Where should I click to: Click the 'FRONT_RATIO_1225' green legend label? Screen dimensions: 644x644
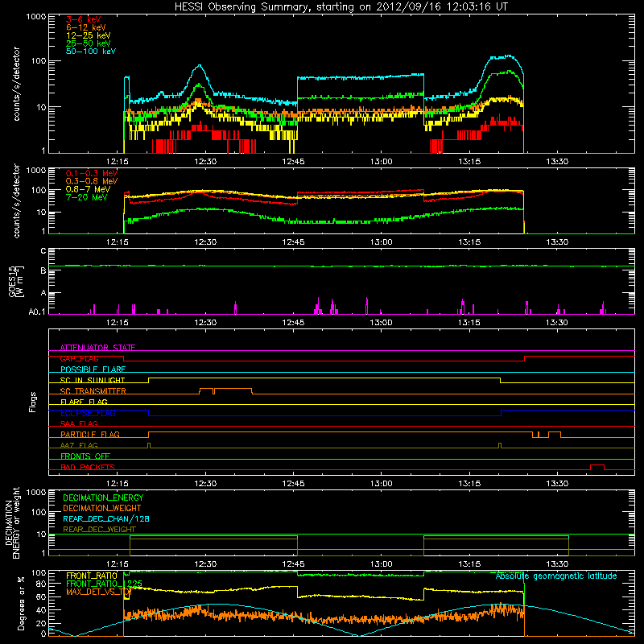tap(104, 584)
